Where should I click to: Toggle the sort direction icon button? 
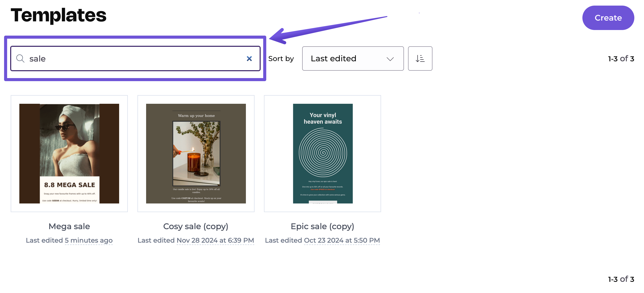coord(420,58)
